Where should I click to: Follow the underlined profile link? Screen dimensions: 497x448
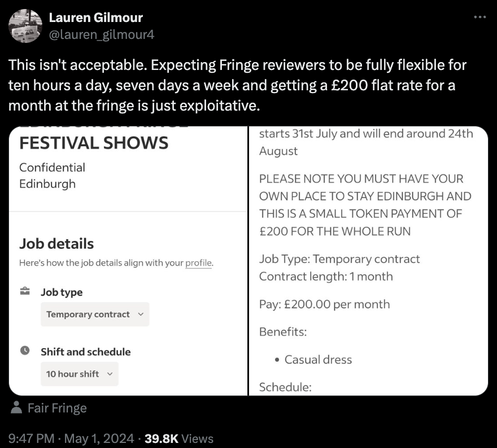(198, 263)
